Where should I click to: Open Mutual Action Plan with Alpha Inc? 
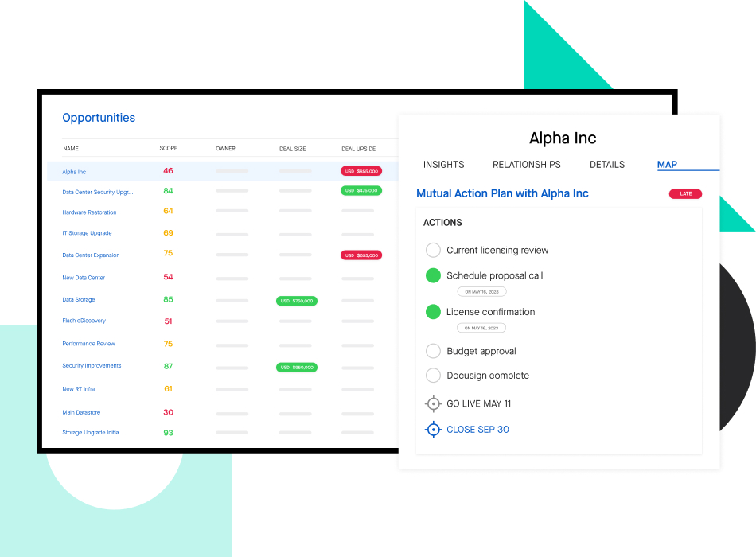point(502,193)
